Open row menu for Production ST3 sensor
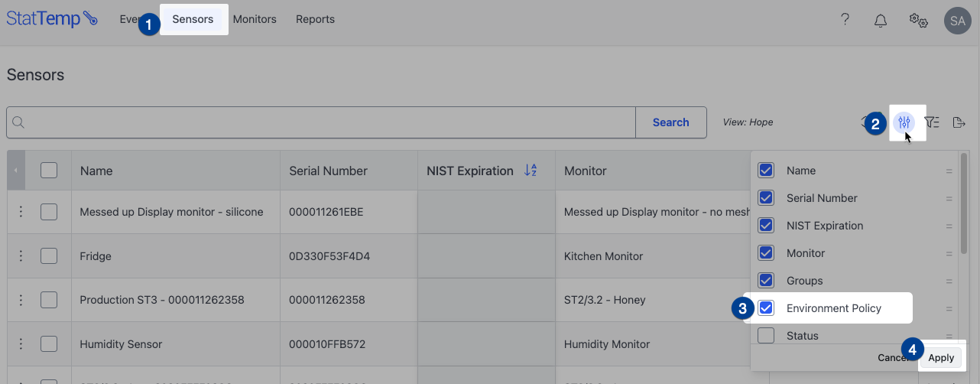The image size is (980, 384). pos(21,300)
